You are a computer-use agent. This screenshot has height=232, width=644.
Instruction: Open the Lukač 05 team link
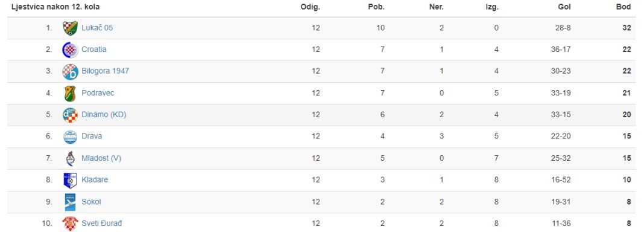point(97,28)
